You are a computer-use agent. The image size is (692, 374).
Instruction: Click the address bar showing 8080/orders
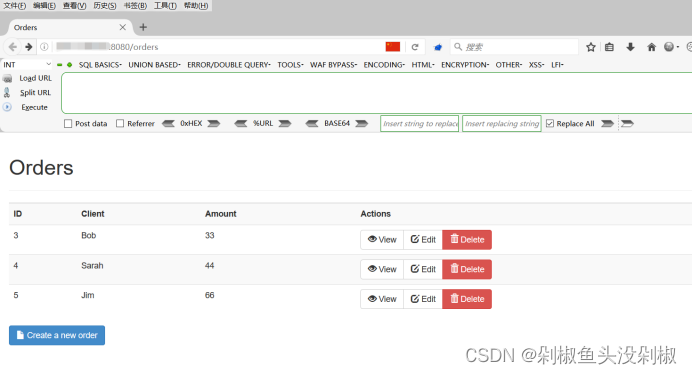[x=218, y=47]
